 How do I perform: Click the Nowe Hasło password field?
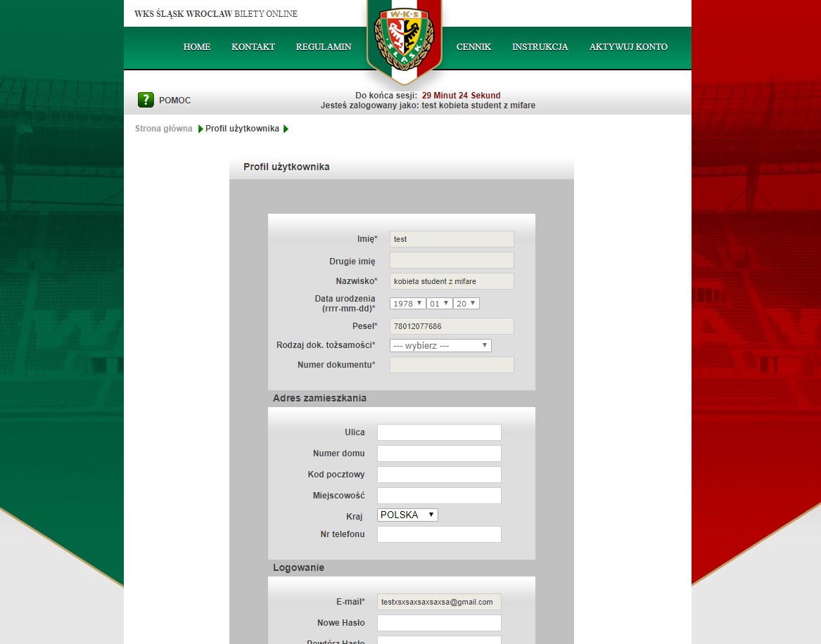pos(439,623)
